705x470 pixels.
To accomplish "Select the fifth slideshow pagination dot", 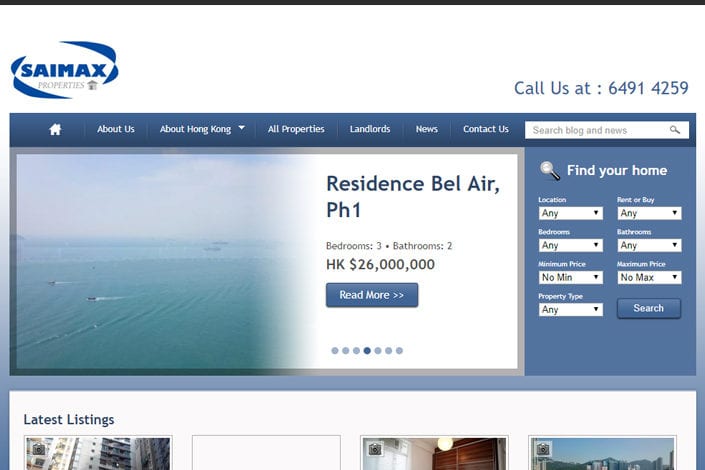I will pyautogui.click(x=378, y=351).
